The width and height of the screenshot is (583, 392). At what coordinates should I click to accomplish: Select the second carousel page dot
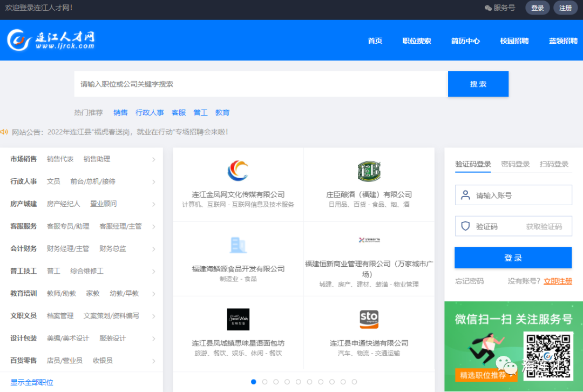coord(265,382)
